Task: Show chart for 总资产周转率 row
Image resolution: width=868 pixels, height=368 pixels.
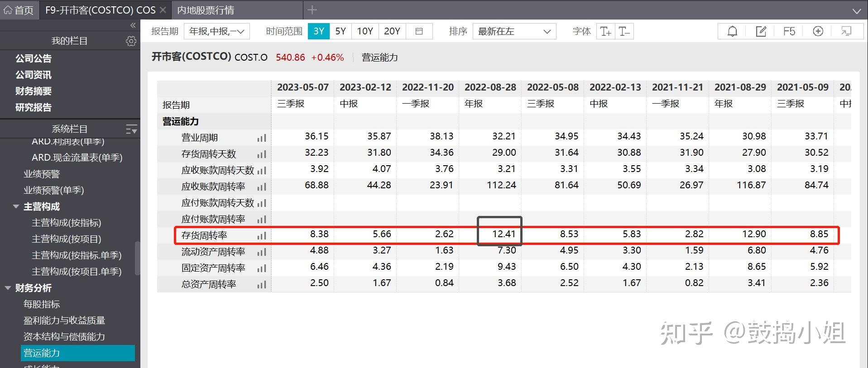Action: tap(262, 285)
